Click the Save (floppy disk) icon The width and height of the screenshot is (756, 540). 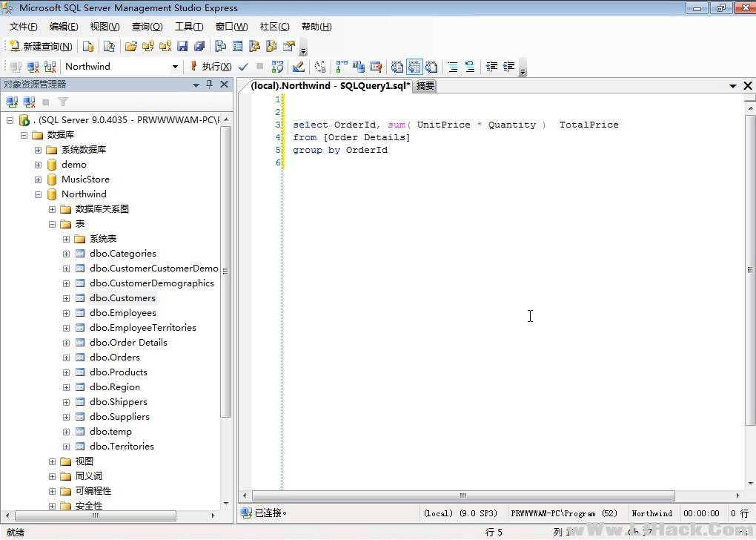182,46
